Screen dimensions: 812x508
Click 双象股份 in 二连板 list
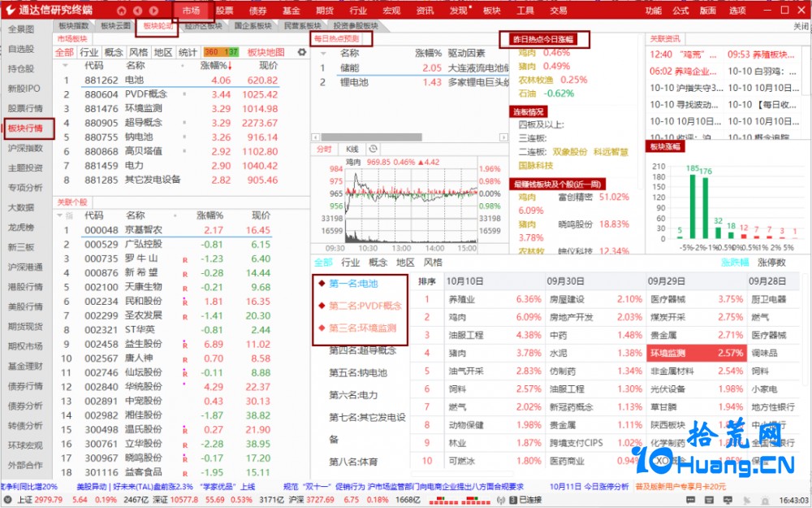tap(570, 152)
